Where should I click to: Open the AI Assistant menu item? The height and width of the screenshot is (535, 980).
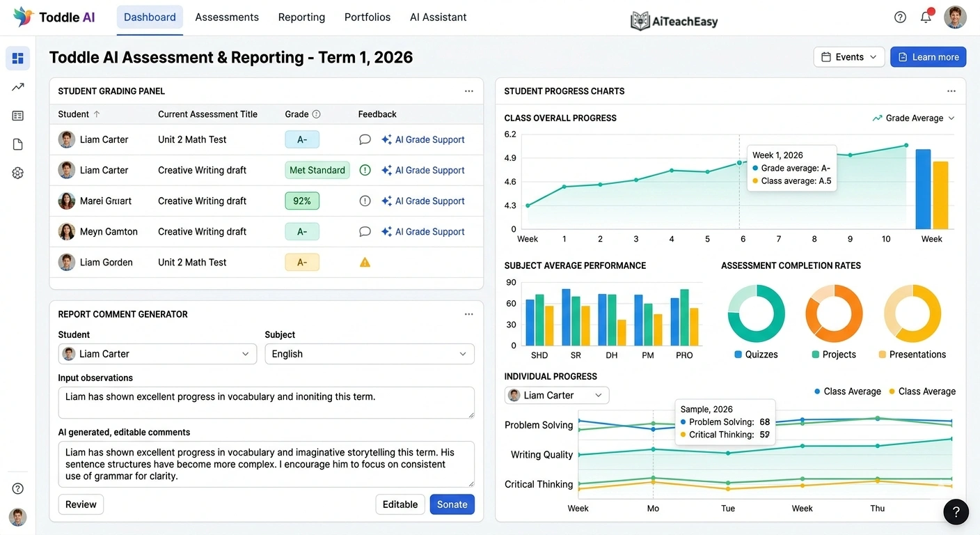coord(438,17)
